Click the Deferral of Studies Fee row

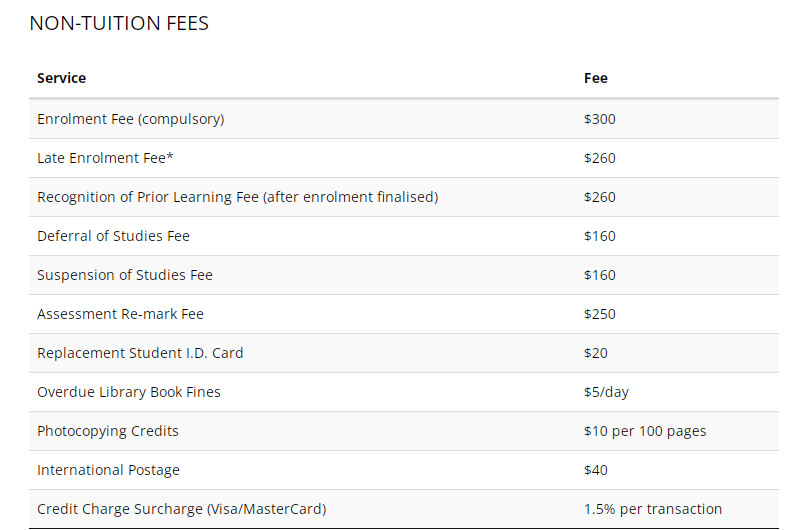pyautogui.click(x=113, y=236)
